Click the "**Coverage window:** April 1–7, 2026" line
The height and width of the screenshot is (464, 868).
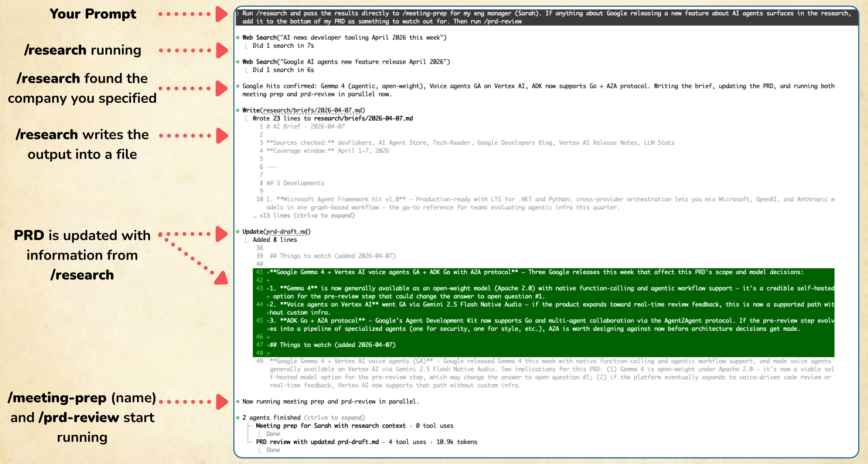pyautogui.click(x=327, y=151)
